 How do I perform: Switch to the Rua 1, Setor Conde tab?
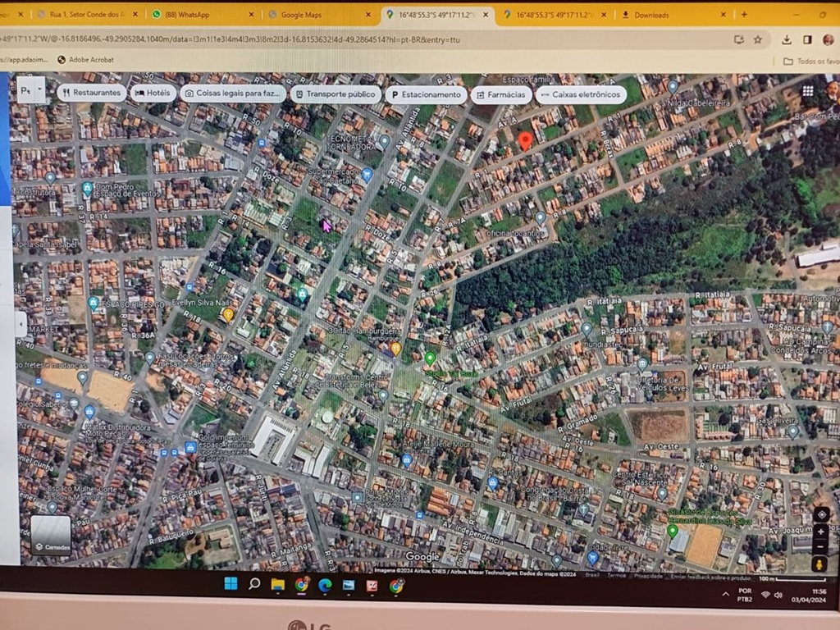pyautogui.click(x=87, y=15)
